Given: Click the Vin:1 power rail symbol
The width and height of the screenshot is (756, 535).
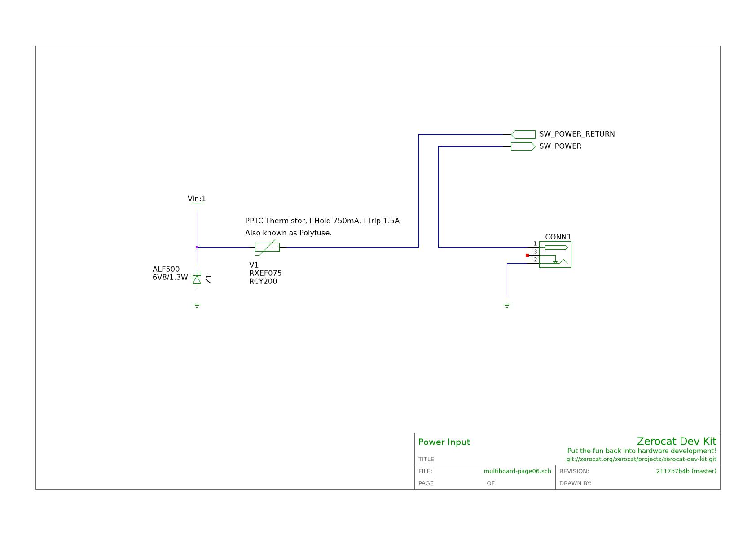Looking at the screenshot, I should [197, 204].
